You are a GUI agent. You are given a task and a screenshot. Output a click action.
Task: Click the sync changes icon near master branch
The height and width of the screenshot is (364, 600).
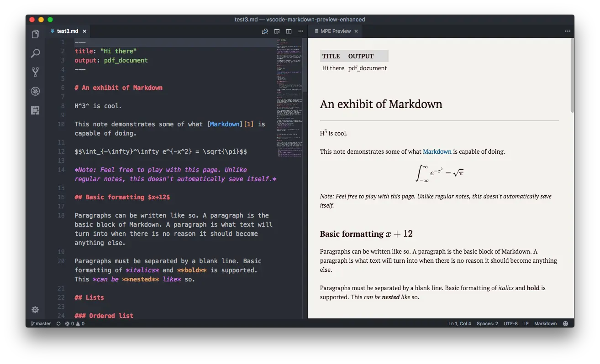coord(58,323)
